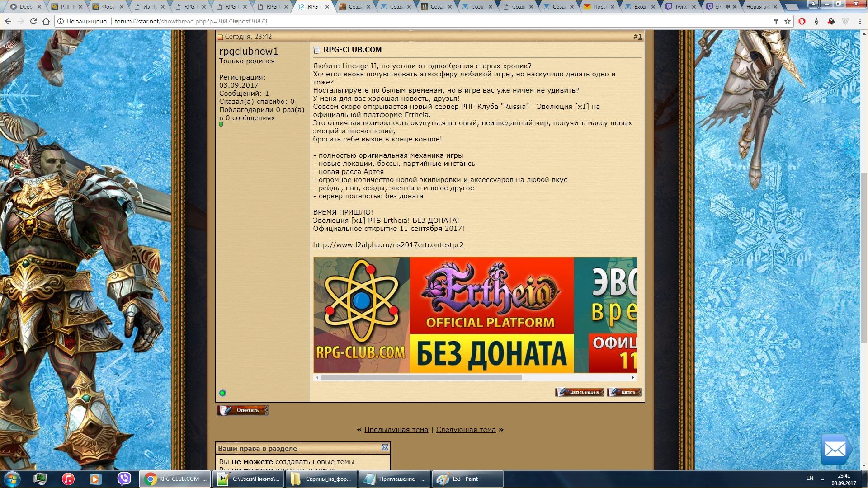Open the red-black extension icon beside the shield
The image size is (868, 488).
click(831, 21)
